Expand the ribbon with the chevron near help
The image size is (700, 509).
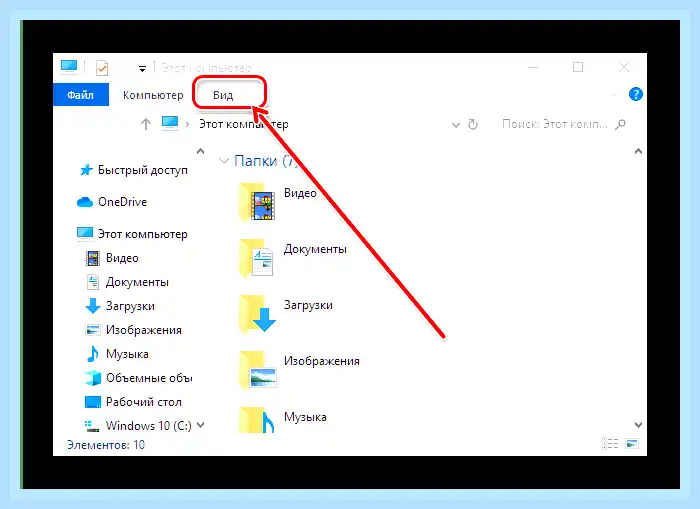pyautogui.click(x=614, y=95)
